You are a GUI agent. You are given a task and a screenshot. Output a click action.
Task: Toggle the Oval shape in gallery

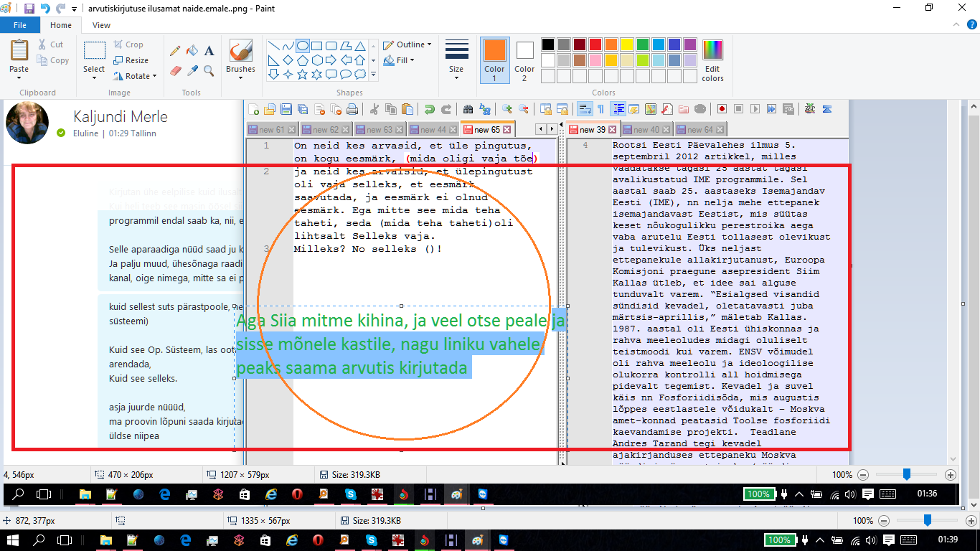[303, 45]
